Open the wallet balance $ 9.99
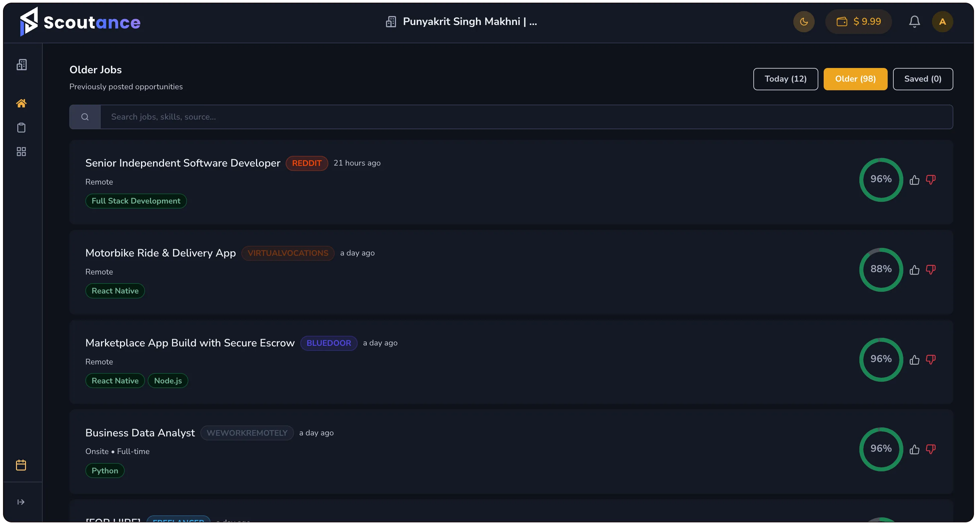This screenshot has height=523, width=980. point(858,22)
